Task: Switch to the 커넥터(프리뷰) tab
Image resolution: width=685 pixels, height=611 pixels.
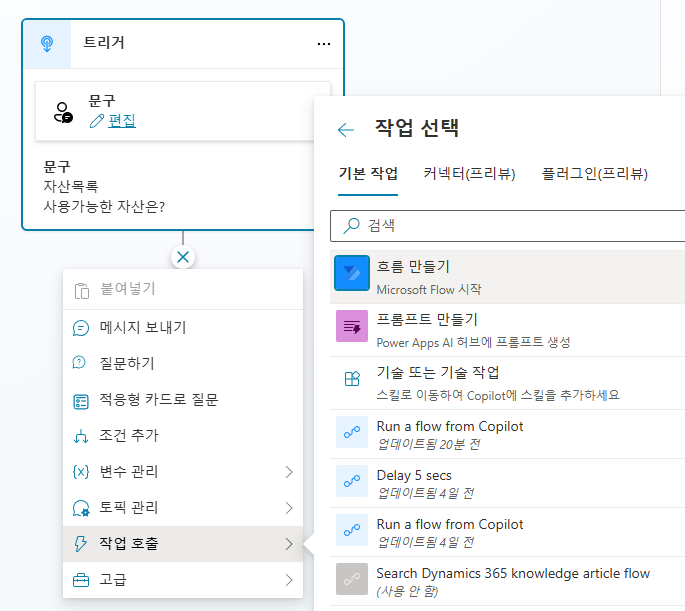Action: pyautogui.click(x=469, y=174)
